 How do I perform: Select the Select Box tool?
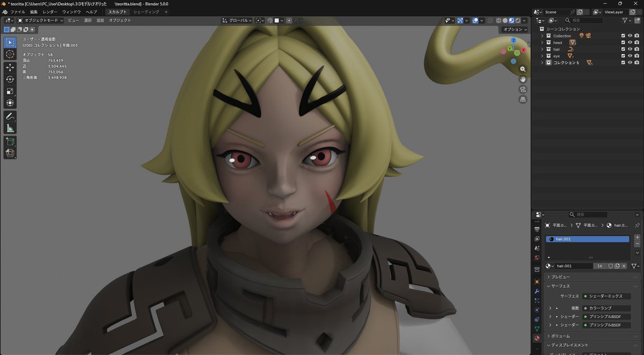coord(10,42)
